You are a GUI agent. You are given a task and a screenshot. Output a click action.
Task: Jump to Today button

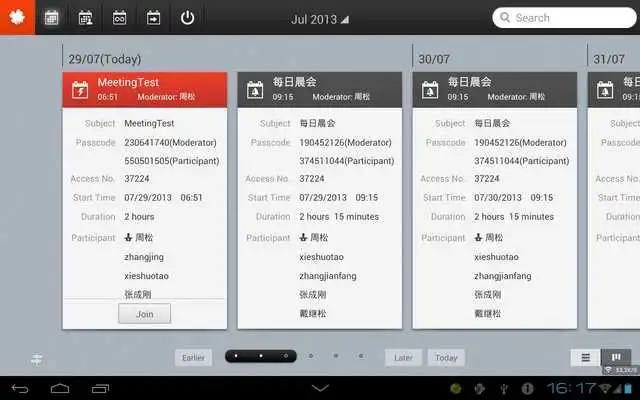coord(446,358)
